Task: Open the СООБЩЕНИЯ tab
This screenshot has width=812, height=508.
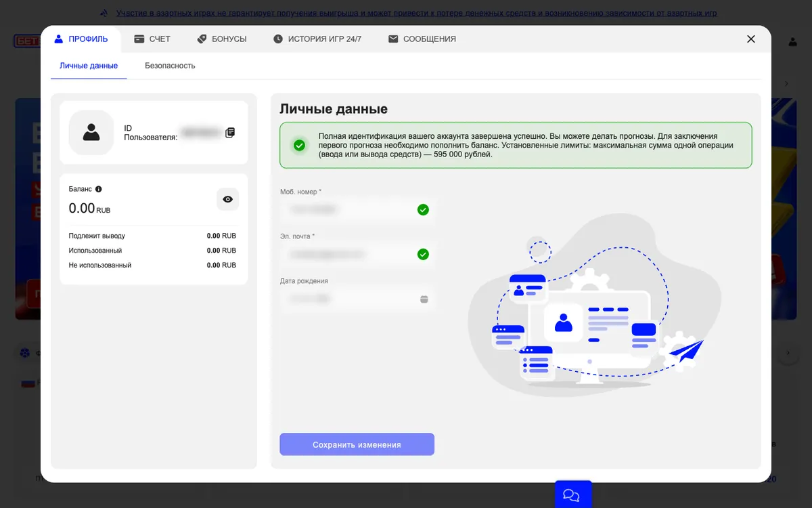Action: (422, 39)
